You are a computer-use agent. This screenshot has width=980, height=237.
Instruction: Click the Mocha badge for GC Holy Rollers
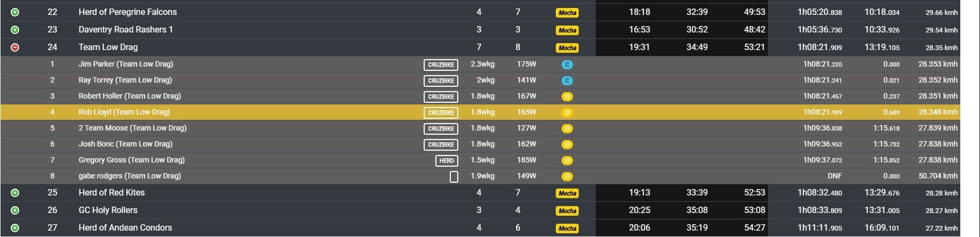pyautogui.click(x=567, y=211)
